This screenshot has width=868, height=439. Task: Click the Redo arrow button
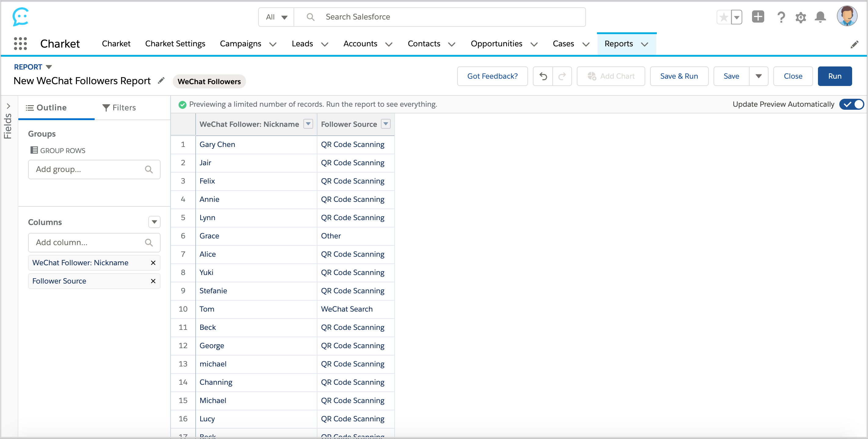(x=562, y=77)
